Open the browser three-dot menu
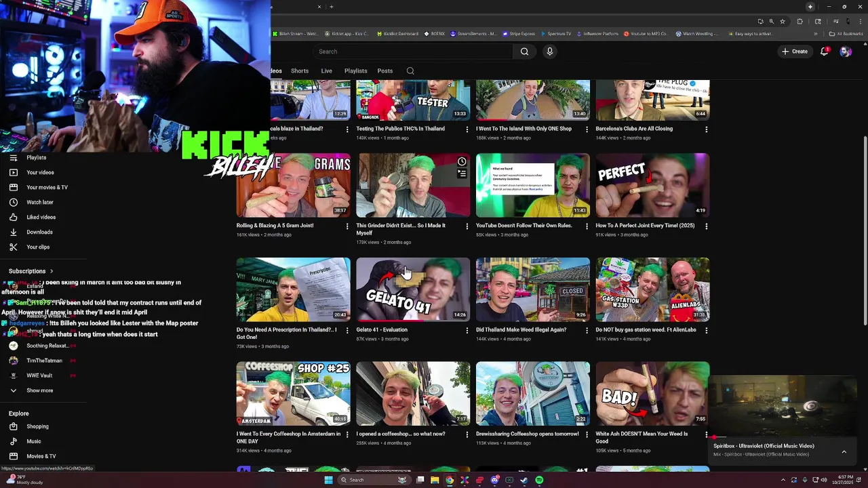868x488 pixels. pos(861,21)
